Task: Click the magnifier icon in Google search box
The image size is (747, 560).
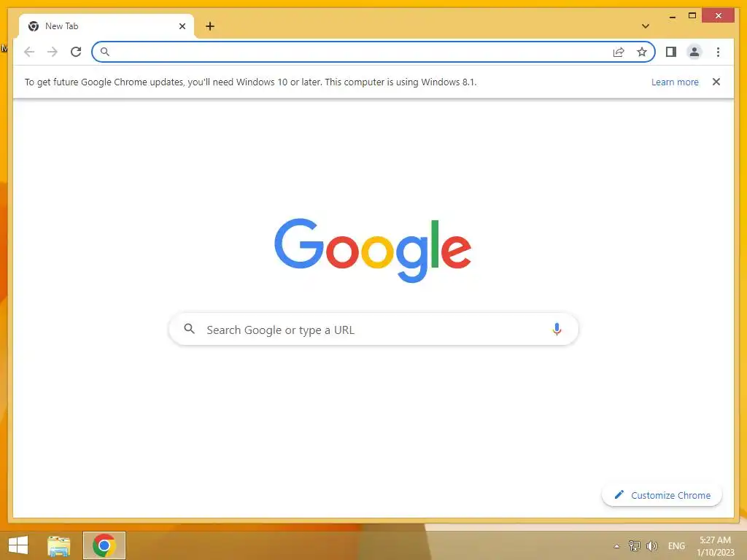Action: click(x=189, y=329)
